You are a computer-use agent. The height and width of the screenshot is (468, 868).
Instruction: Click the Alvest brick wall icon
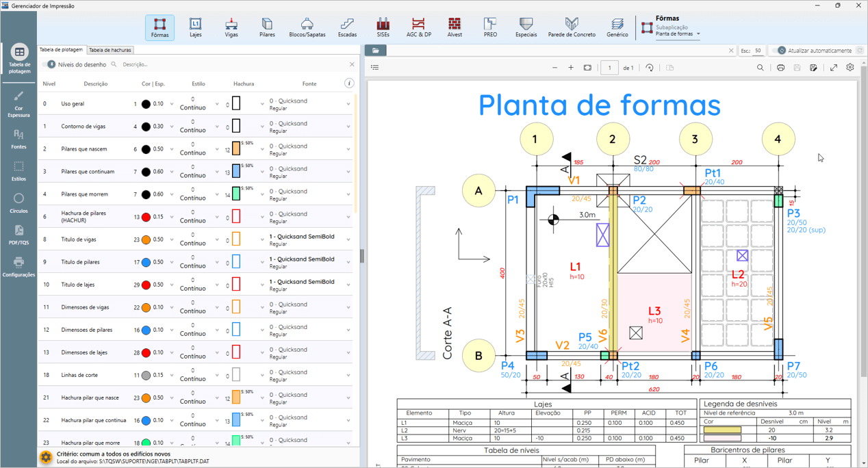[x=455, y=27]
